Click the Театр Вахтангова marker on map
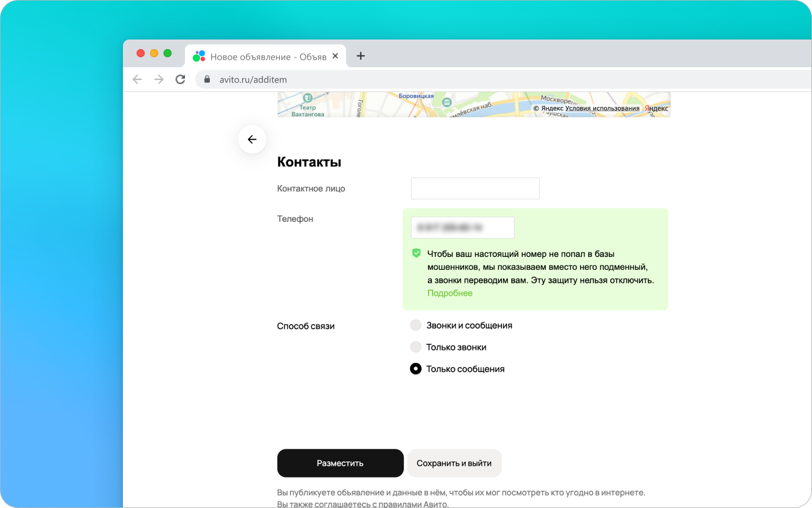The image size is (812, 508). pos(308,98)
